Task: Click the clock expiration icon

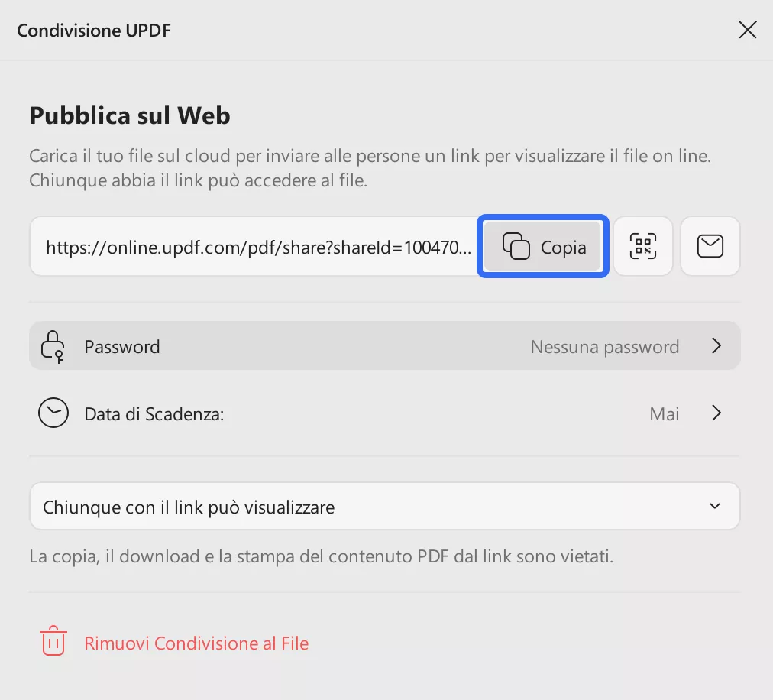Action: [x=53, y=413]
